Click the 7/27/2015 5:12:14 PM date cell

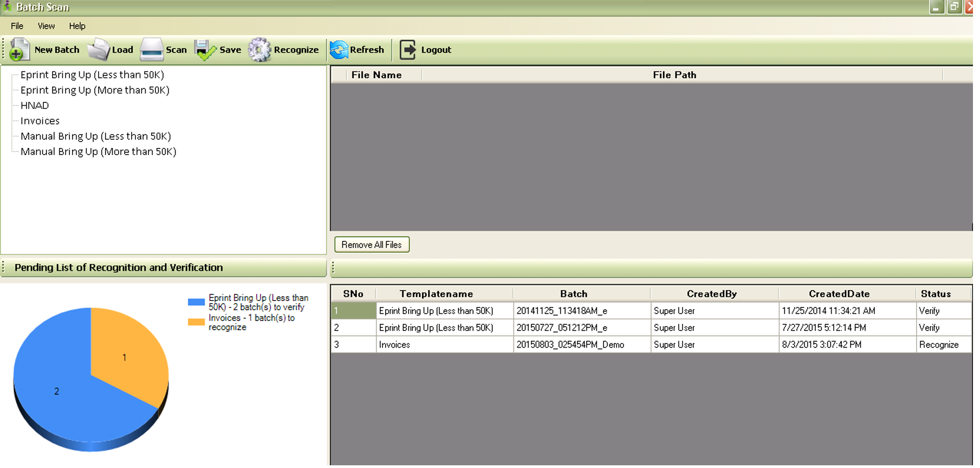click(x=847, y=328)
